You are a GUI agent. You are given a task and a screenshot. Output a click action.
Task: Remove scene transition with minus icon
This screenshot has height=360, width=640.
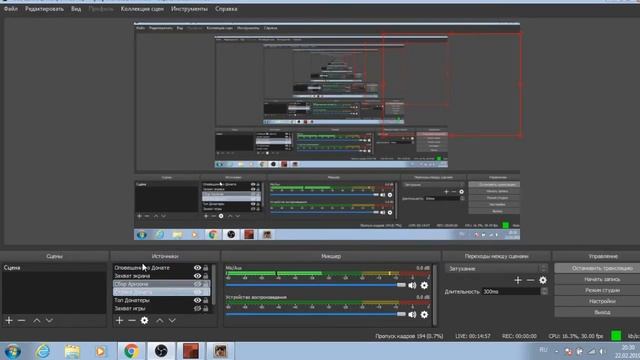pyautogui.click(x=530, y=280)
